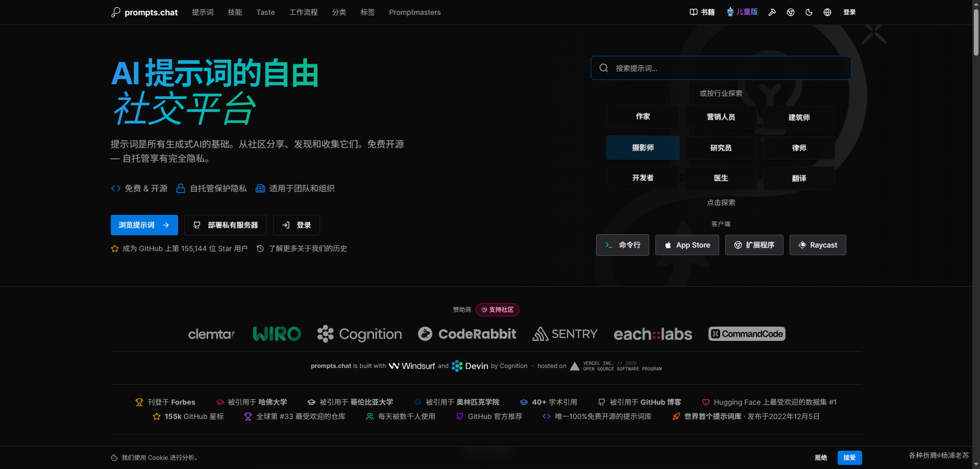Open the 工作流程 menu item
The image size is (980, 469).
point(303,12)
